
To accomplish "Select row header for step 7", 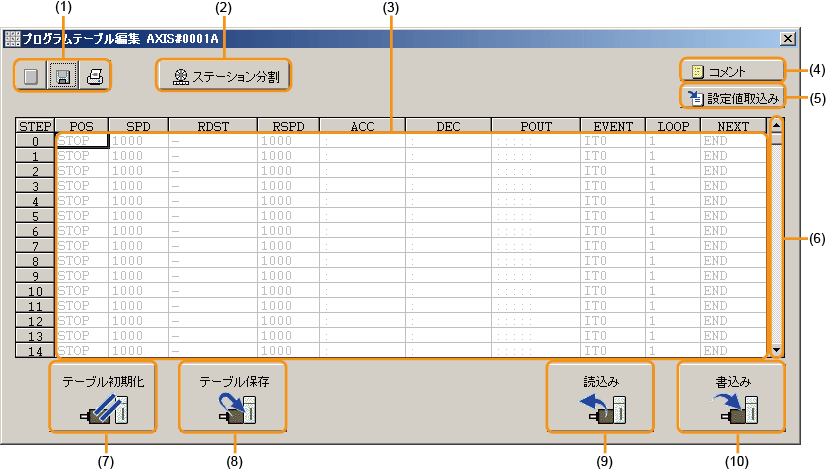I will 35,246.
